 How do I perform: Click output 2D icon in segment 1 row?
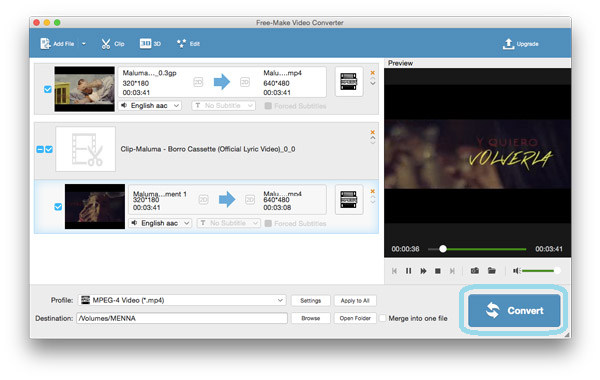(x=250, y=200)
